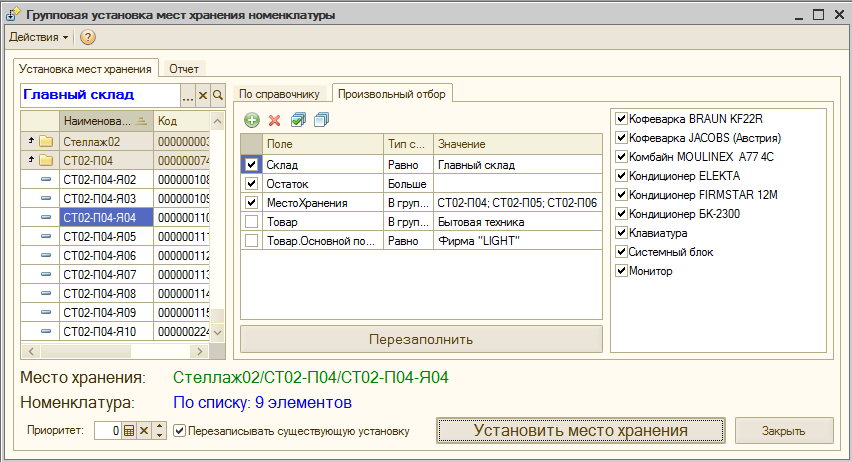
Task: Click folder icon of СТ02-П04 group
Action: click(46, 161)
